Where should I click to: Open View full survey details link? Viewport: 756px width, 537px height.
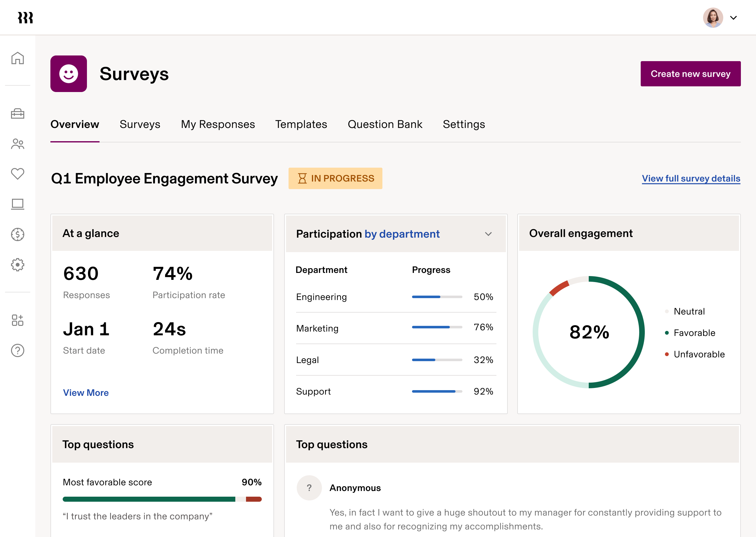pos(690,178)
